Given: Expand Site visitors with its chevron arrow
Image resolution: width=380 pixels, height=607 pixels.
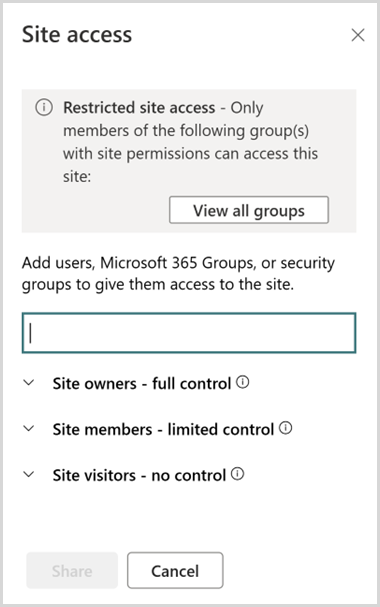Looking at the screenshot, I should click(x=29, y=474).
